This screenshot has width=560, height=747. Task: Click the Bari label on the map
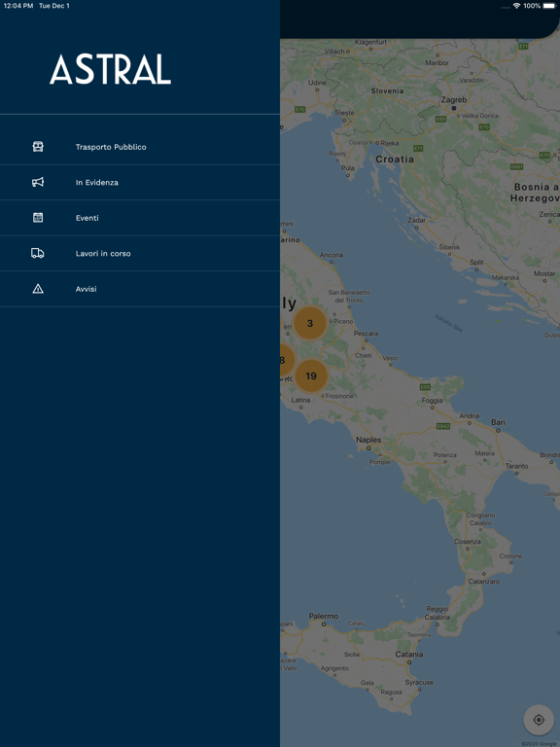point(498,422)
